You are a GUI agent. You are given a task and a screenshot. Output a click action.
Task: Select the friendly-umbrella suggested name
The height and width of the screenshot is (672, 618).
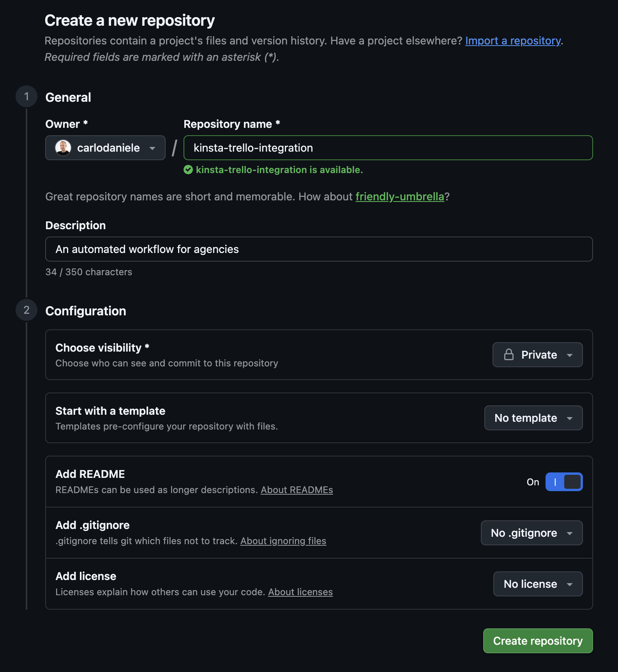point(400,196)
